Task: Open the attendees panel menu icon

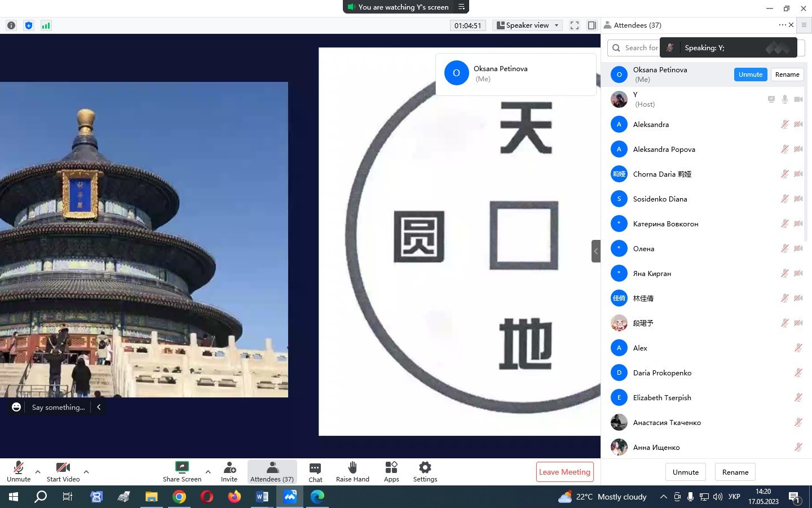Action: pos(804,25)
